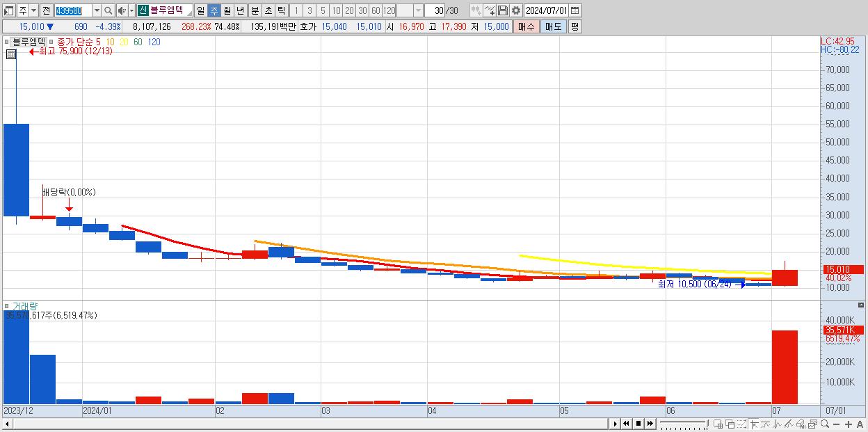Click the rewind replay button

626,424
